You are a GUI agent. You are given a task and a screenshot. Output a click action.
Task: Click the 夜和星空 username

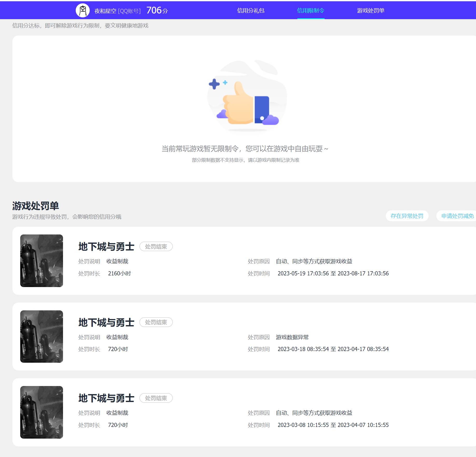click(105, 11)
